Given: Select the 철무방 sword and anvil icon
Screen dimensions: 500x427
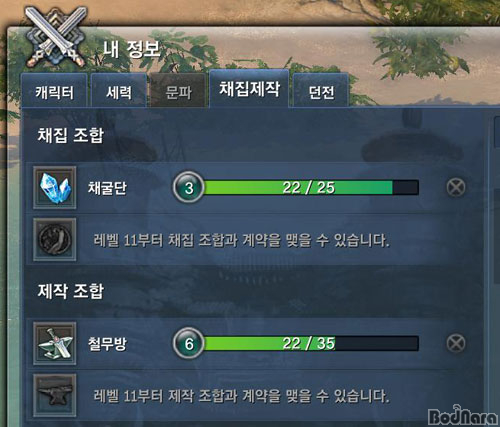Looking at the screenshot, I should [x=55, y=343].
